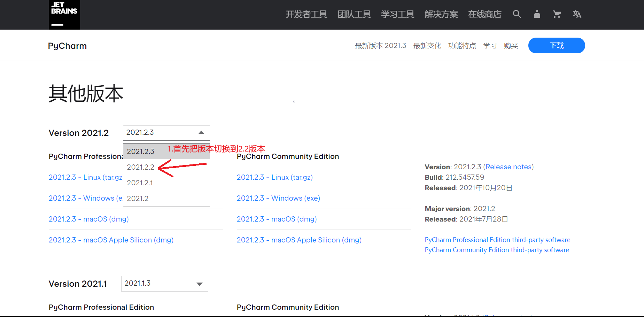Click the top PyCharm Community Edition heading
The image size is (644, 317).
[288, 156]
